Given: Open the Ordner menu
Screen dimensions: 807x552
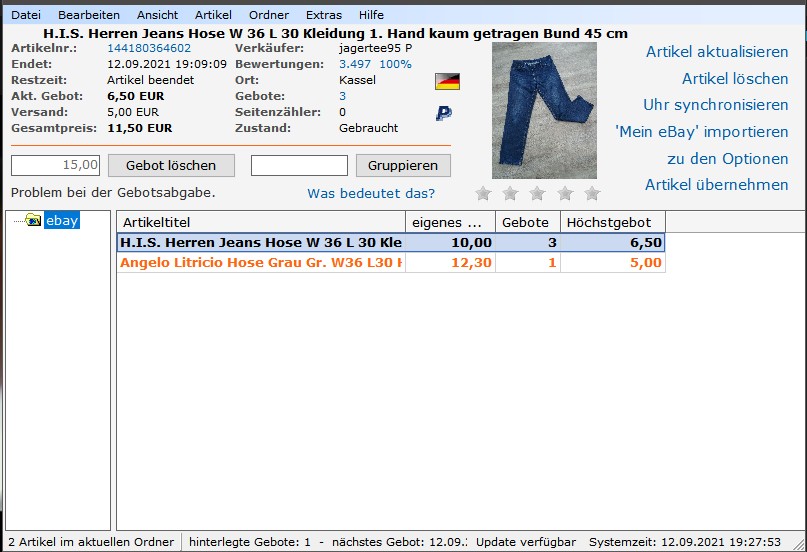Looking at the screenshot, I should 269,15.
